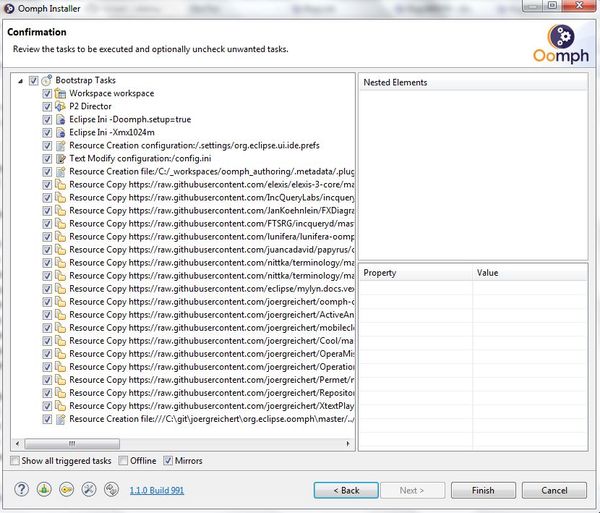
Task: Click the folder icon of the FTSRG/incqueryd row
Action: [x=60, y=223]
